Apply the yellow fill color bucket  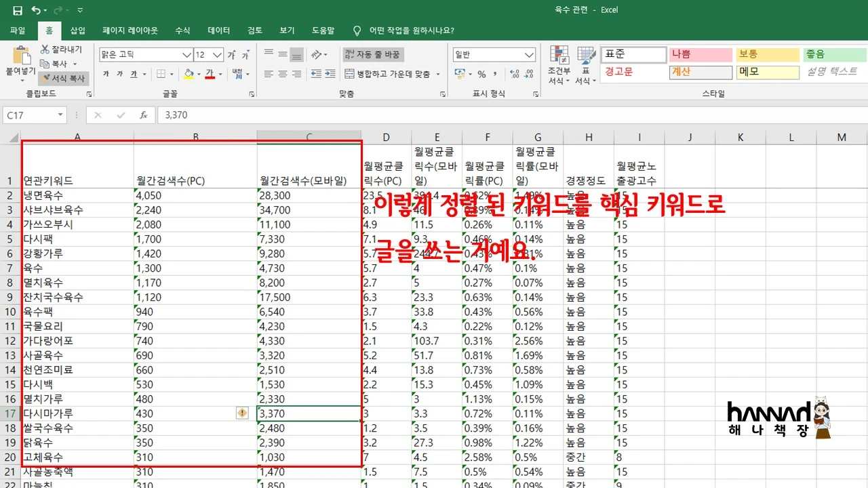coord(189,74)
